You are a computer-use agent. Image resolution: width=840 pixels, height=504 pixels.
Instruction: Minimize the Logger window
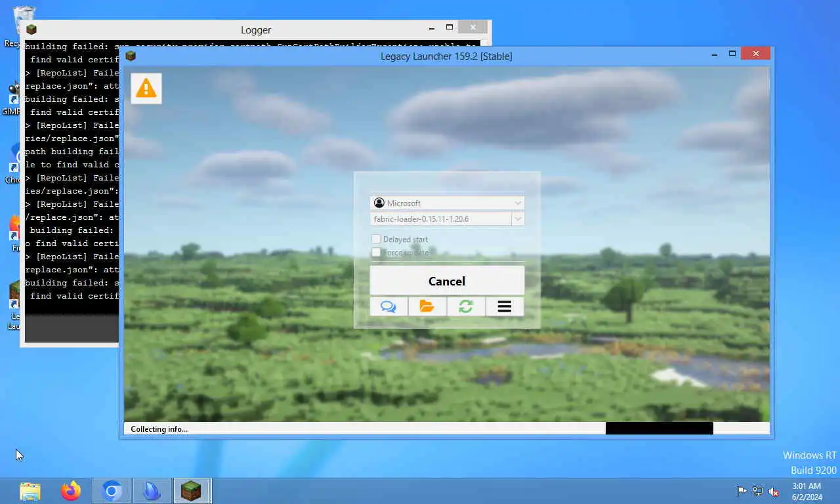[x=432, y=28]
